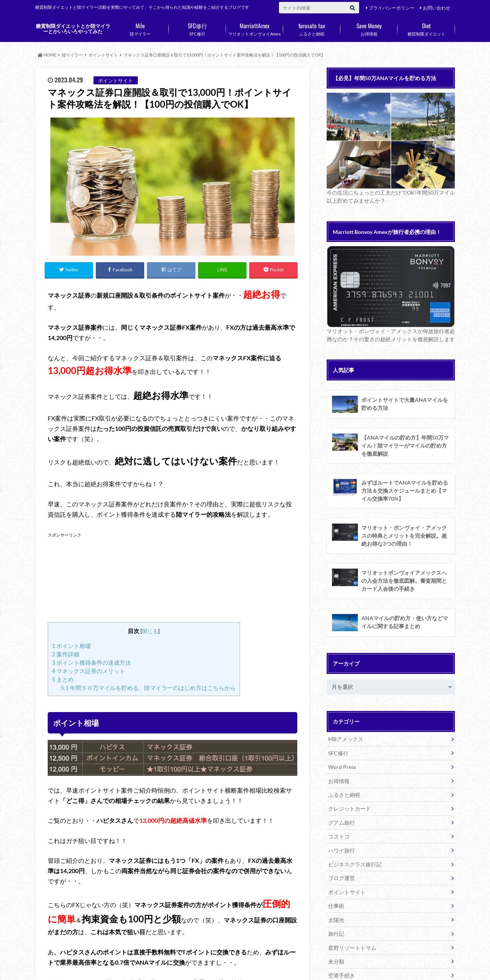The image size is (490, 980).
Task: Save to Pocket button
Action: [273, 270]
